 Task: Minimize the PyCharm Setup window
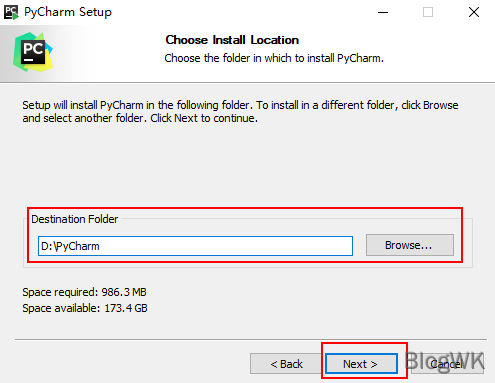(x=383, y=12)
